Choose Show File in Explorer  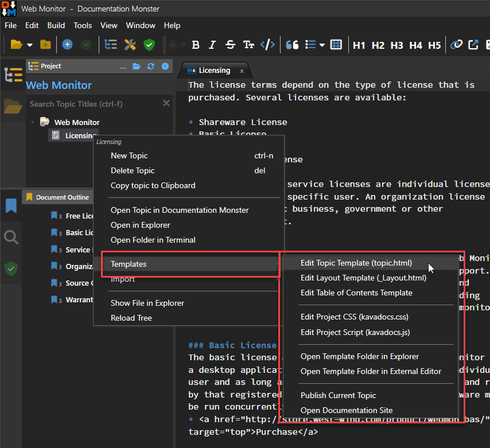[x=189, y=303]
